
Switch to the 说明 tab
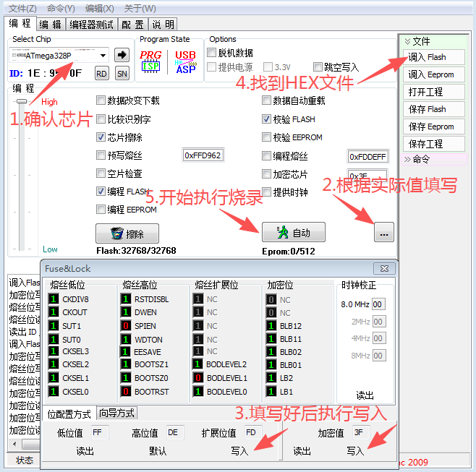pyautogui.click(x=163, y=25)
